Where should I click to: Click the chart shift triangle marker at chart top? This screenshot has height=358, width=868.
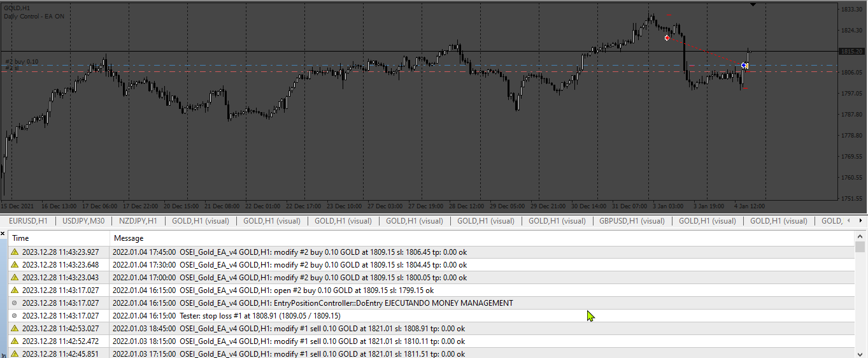coord(753,5)
